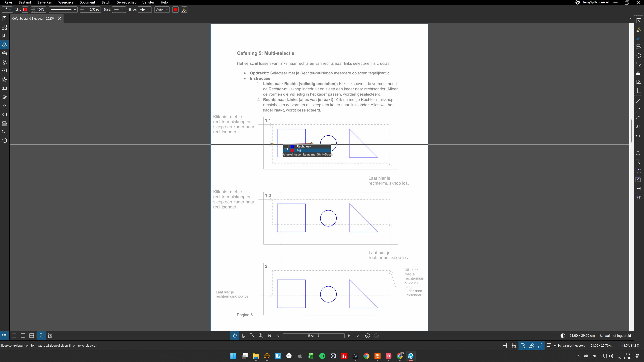Select the Rectangle markup tool
This screenshot has width=644, height=362.
[638, 145]
